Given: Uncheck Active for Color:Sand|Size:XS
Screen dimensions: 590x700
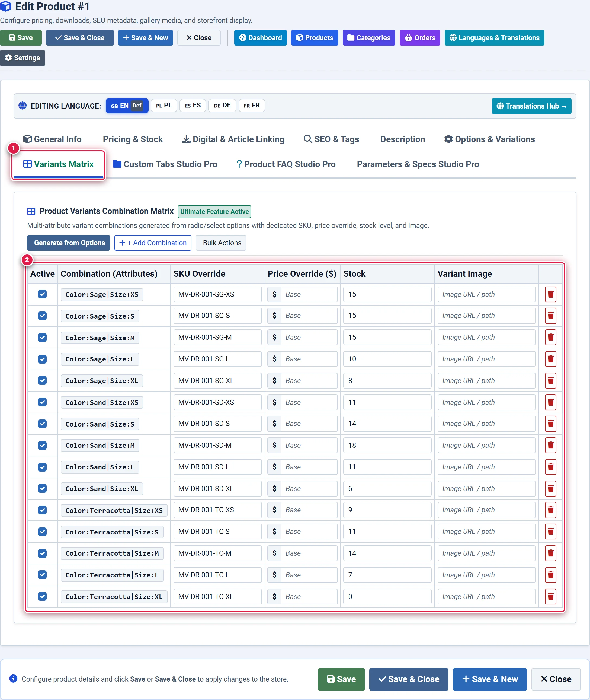Looking at the screenshot, I should coord(42,402).
